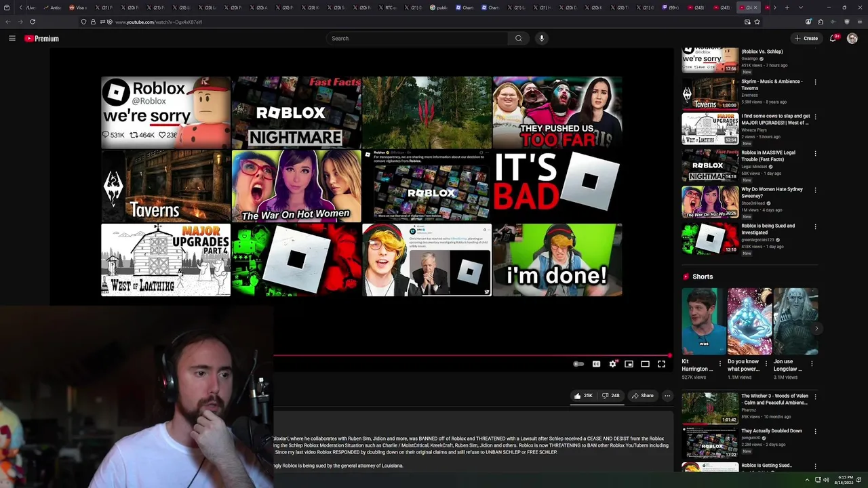Open the Firefox application menu
The width and height of the screenshot is (868, 488).
click(859, 22)
